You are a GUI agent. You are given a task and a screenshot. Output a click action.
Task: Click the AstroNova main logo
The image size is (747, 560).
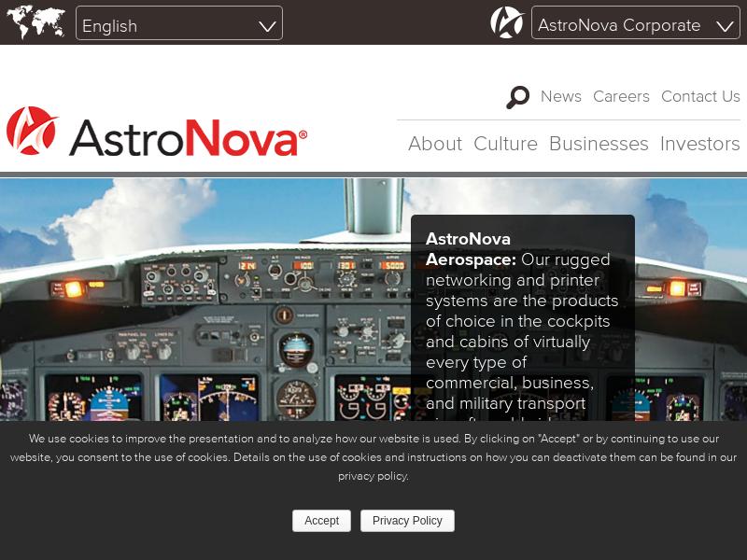(157, 132)
